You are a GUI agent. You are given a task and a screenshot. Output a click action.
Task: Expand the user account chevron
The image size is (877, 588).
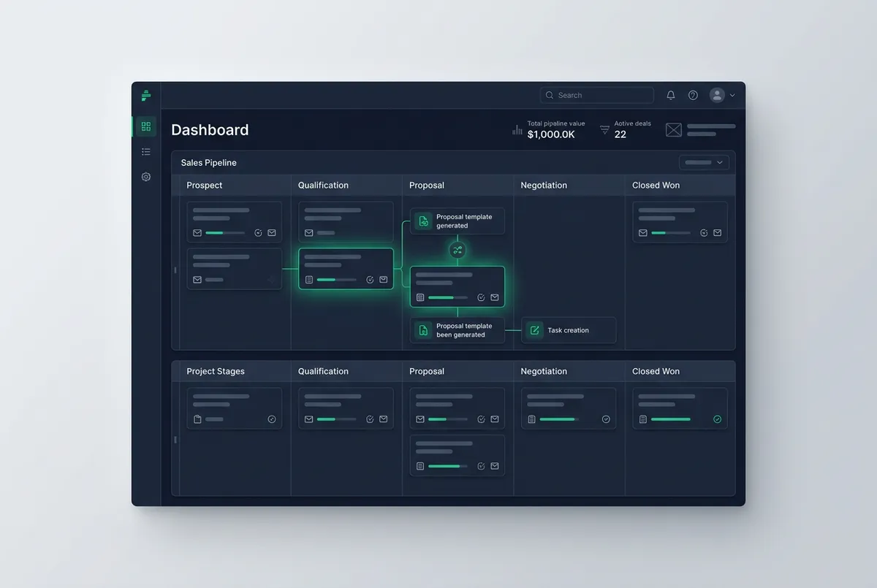pyautogui.click(x=732, y=95)
